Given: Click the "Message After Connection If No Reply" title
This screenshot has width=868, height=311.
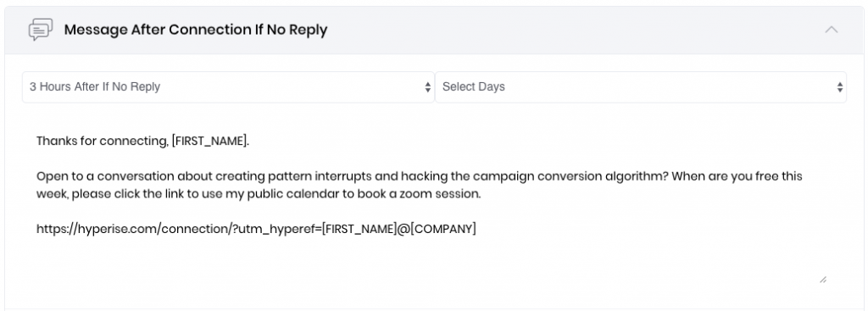Looking at the screenshot, I should coord(196,30).
